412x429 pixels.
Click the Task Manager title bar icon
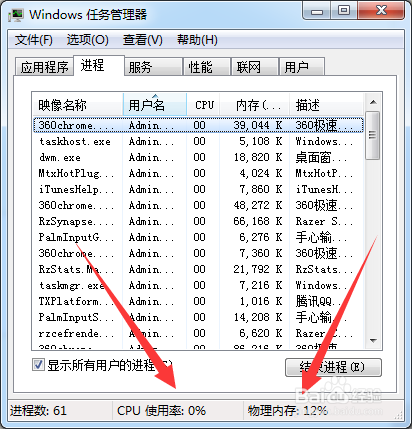pos(16,15)
